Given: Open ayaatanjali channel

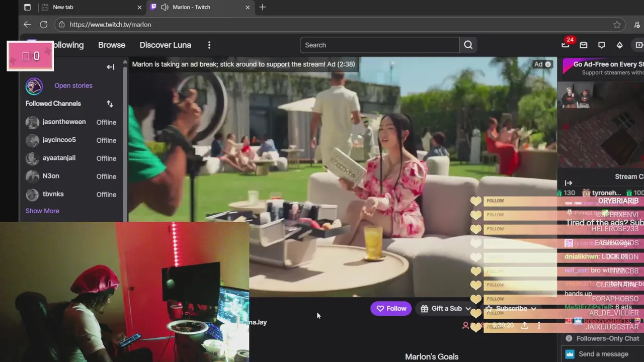Looking at the screenshot, I should point(71,158).
